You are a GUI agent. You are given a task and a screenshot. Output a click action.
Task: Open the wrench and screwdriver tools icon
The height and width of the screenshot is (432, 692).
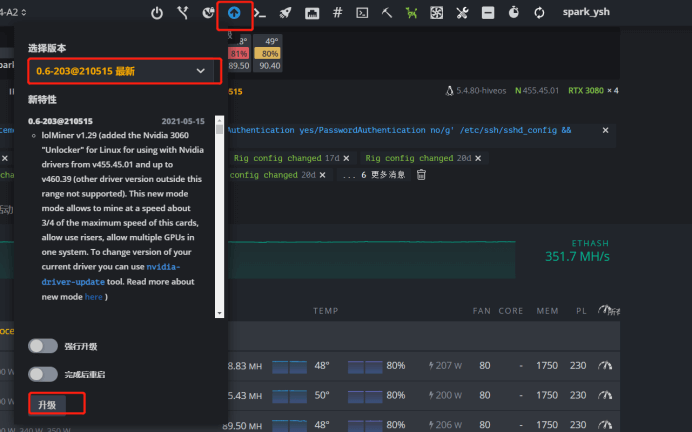(462, 13)
